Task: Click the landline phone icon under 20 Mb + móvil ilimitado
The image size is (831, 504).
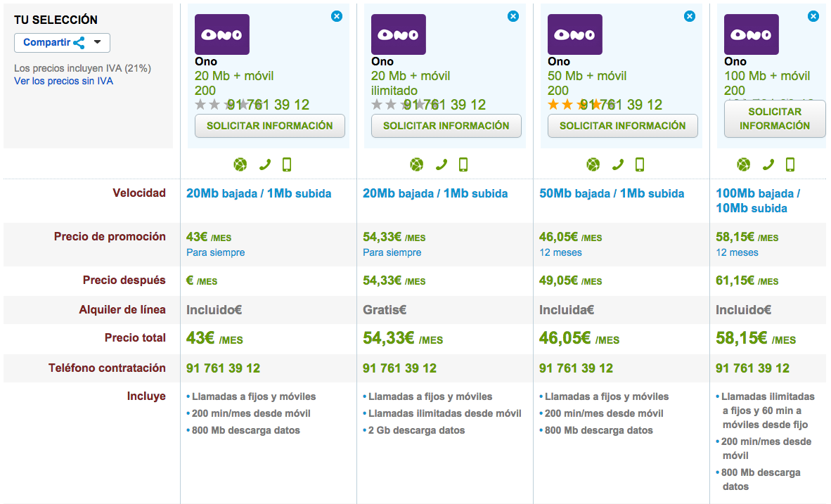Action: 441,164
